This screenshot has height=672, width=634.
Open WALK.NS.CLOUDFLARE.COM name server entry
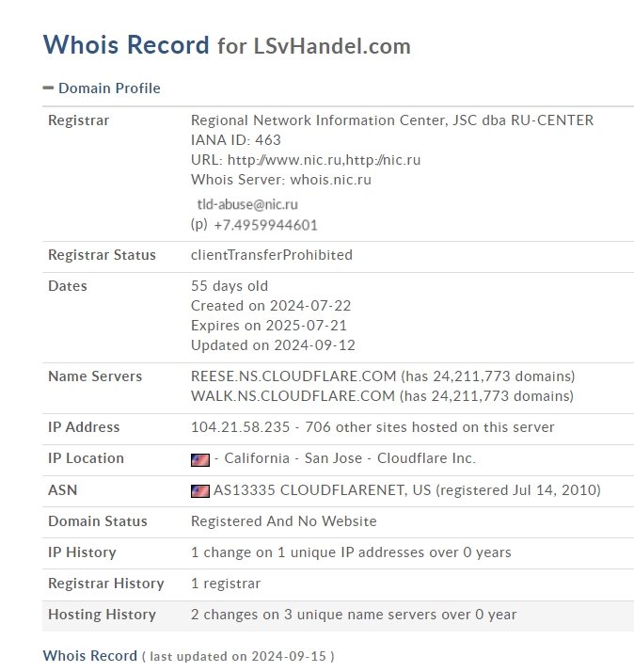click(293, 396)
